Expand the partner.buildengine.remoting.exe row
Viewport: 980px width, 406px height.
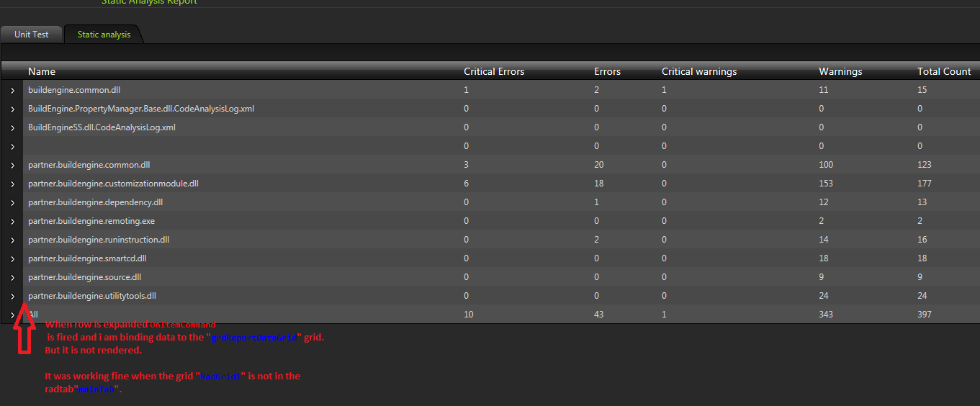click(x=12, y=221)
